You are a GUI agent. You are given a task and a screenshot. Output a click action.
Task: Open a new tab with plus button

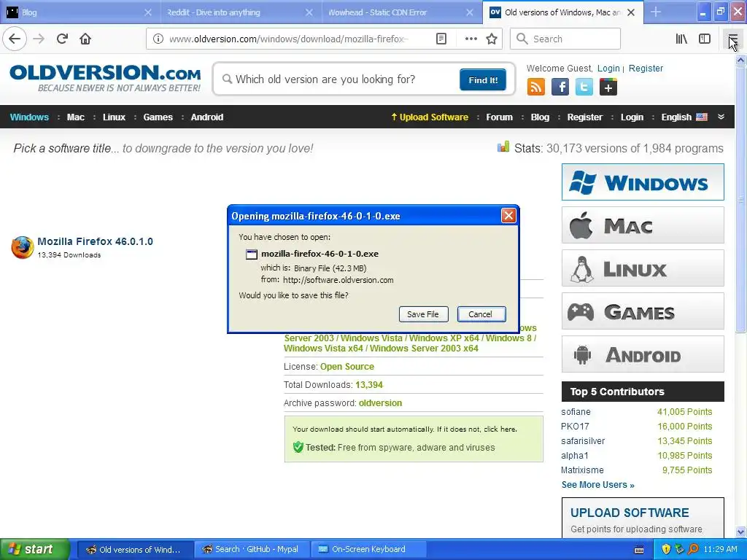(656, 12)
